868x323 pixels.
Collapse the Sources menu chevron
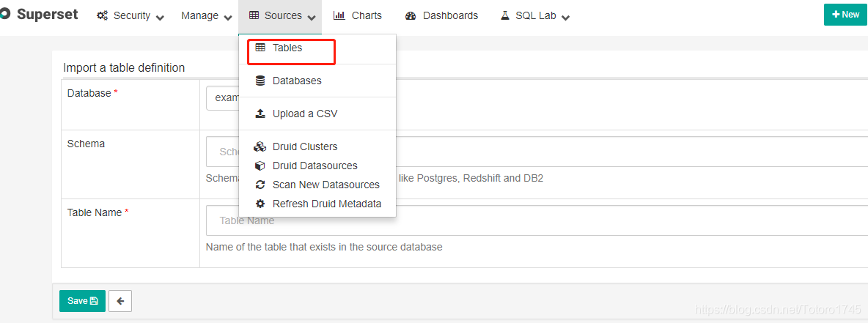click(x=312, y=17)
